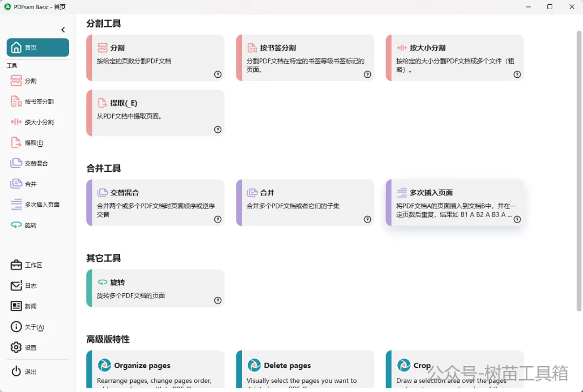Screen dimensions: 583x392
Task: Click the 合并 icon in the sidebar
Action: click(16, 184)
